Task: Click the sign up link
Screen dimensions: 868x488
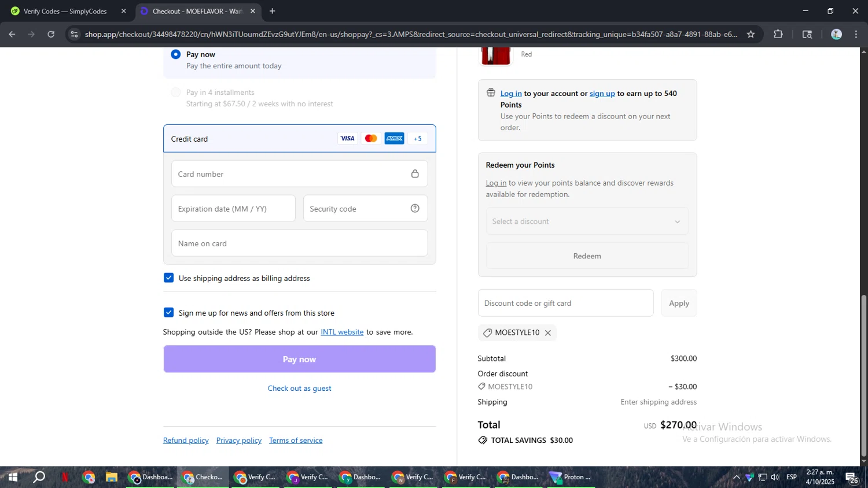Action: [x=602, y=93]
